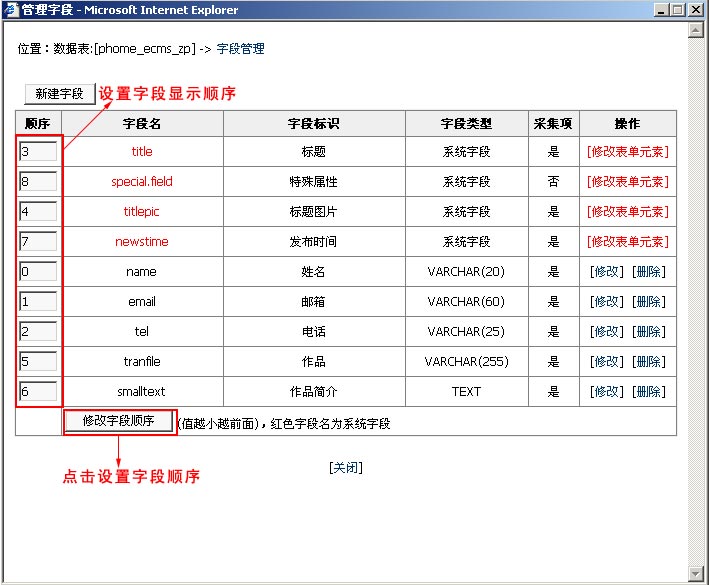This screenshot has height=585, width=709.
Task: Click the Internet Explorer title bar icon
Action: pyautogui.click(x=11, y=10)
